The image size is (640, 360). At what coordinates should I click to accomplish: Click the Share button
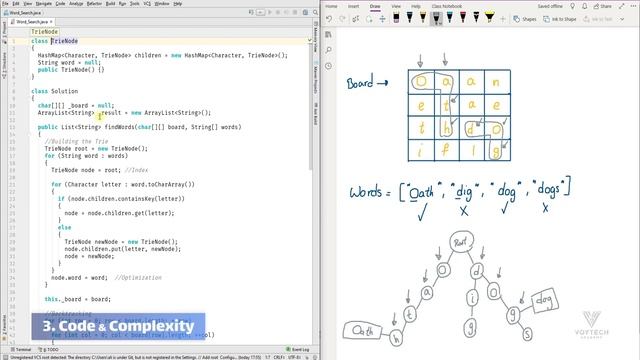[602, 6]
